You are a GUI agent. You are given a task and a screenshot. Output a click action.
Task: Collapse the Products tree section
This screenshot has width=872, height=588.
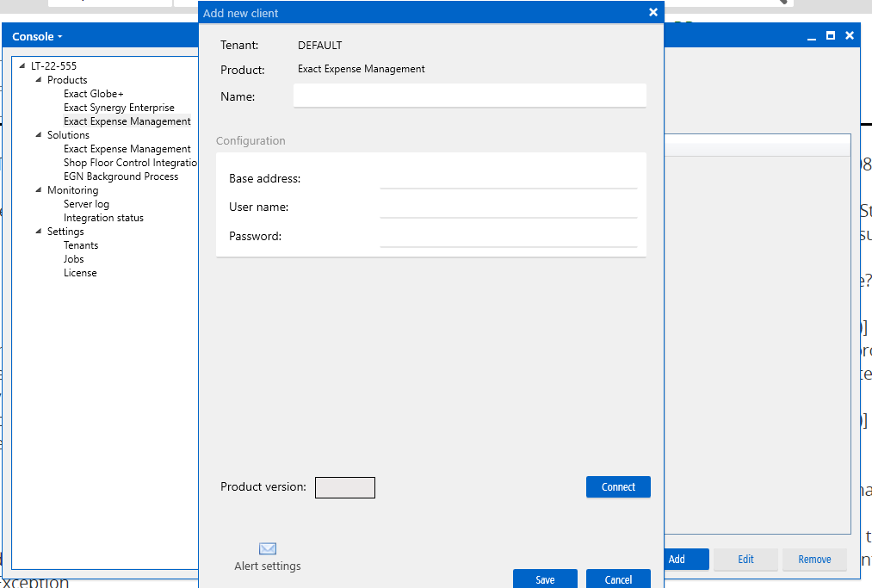tap(39, 80)
